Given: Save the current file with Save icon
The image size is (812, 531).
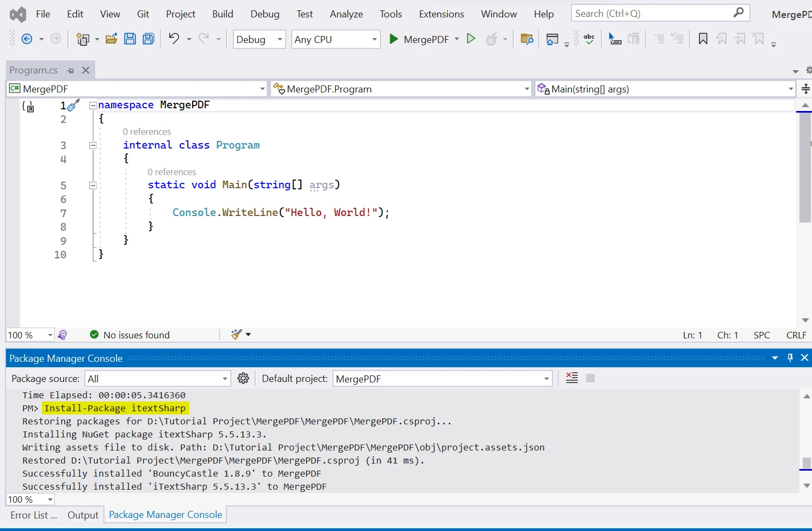Looking at the screenshot, I should tap(130, 39).
